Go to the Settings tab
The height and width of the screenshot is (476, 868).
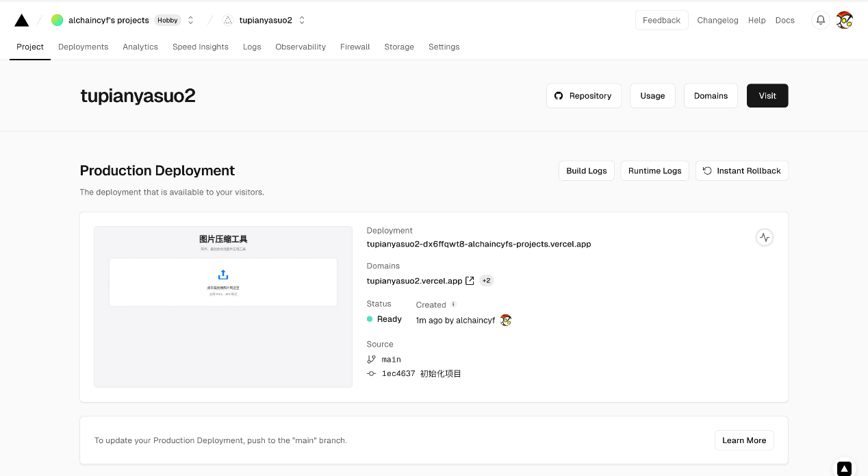tap(444, 47)
